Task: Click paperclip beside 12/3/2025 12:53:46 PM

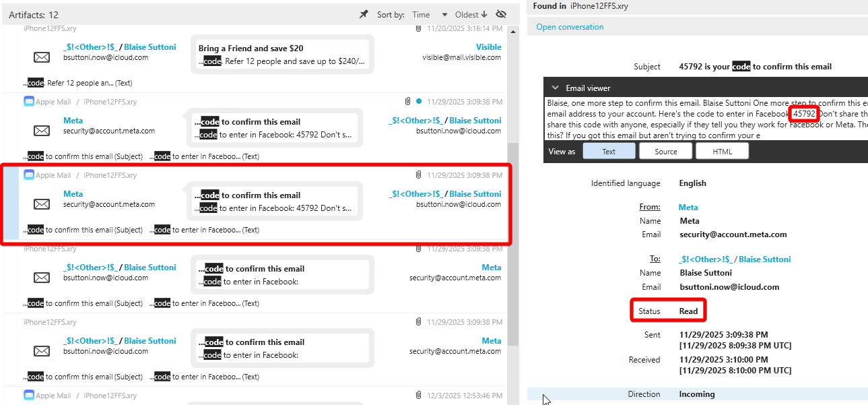Action: tap(418, 396)
